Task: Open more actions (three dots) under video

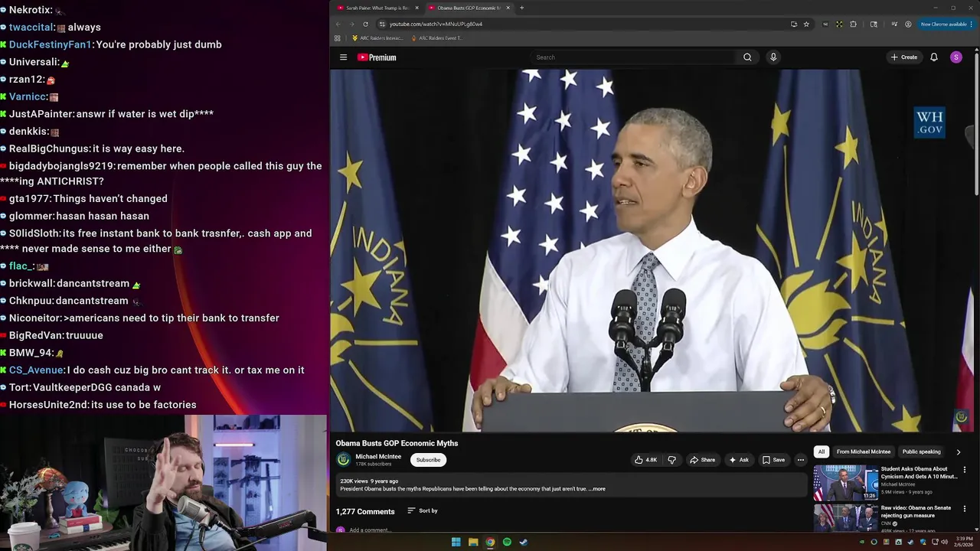Action: click(x=801, y=460)
